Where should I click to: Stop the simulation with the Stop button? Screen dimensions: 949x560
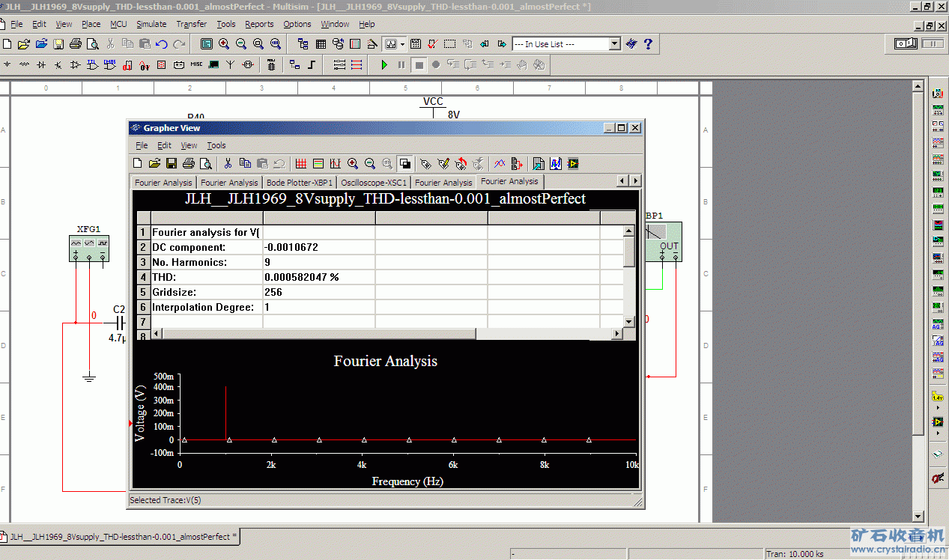coord(419,65)
